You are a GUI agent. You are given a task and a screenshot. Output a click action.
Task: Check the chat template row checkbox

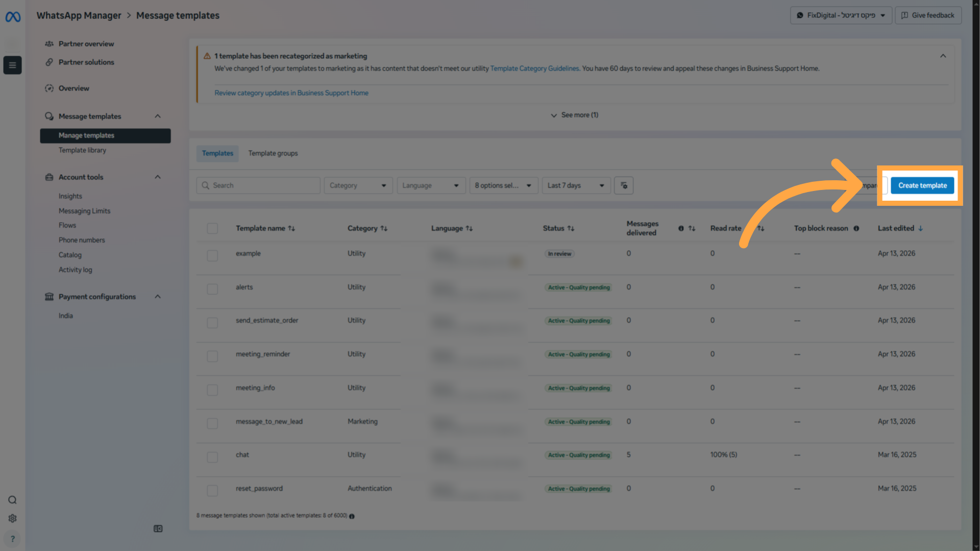[x=212, y=457]
